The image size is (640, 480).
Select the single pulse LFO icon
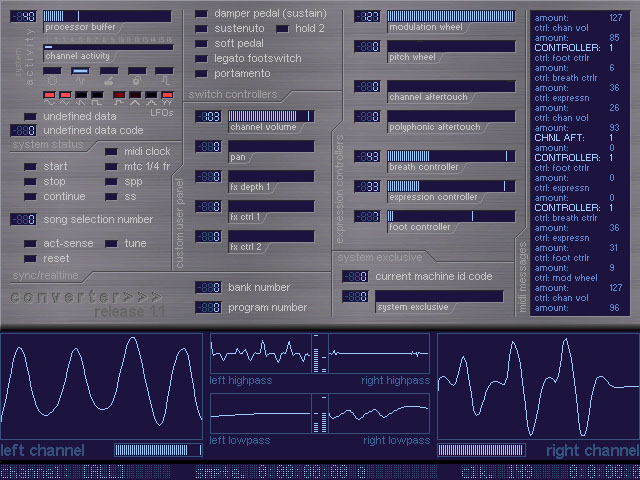pyautogui.click(x=119, y=103)
